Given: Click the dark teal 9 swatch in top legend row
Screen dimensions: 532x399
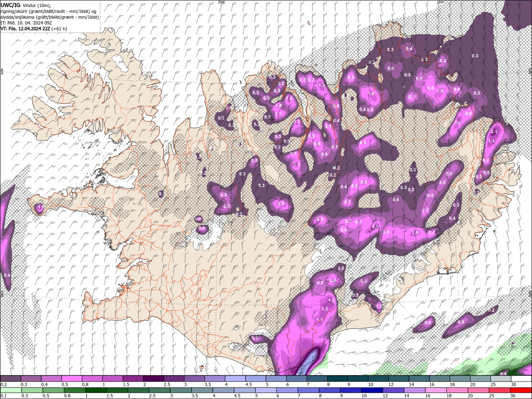Looking at the screenshot, I should tap(358, 379).
